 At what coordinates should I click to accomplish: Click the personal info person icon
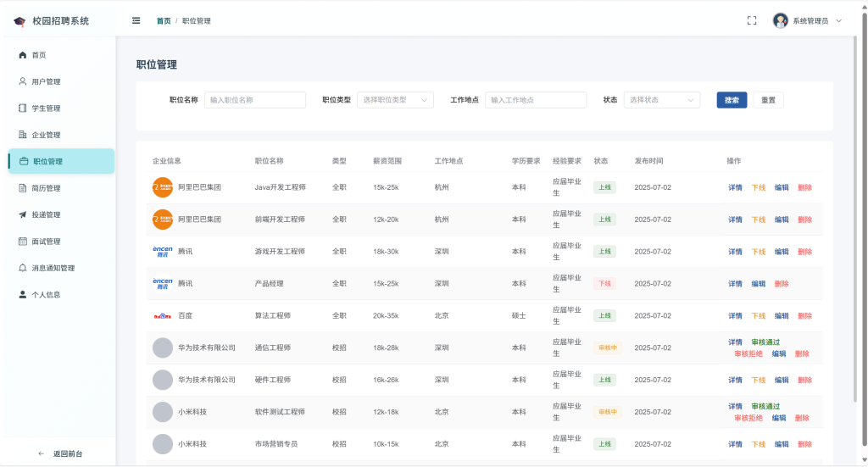pyautogui.click(x=23, y=294)
